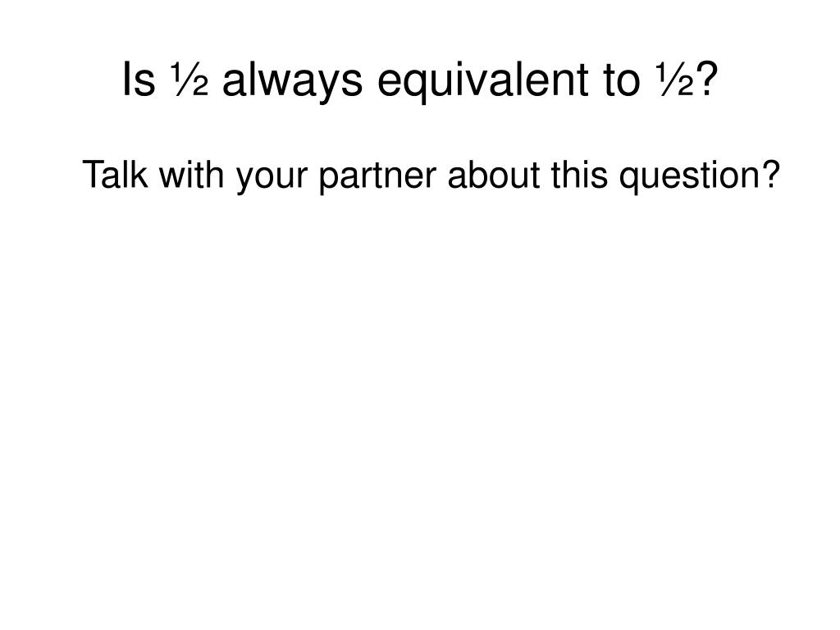Click the word "about" in the subtitle
Image resolution: width=840 pixels, height=630 pixels.
[493, 175]
